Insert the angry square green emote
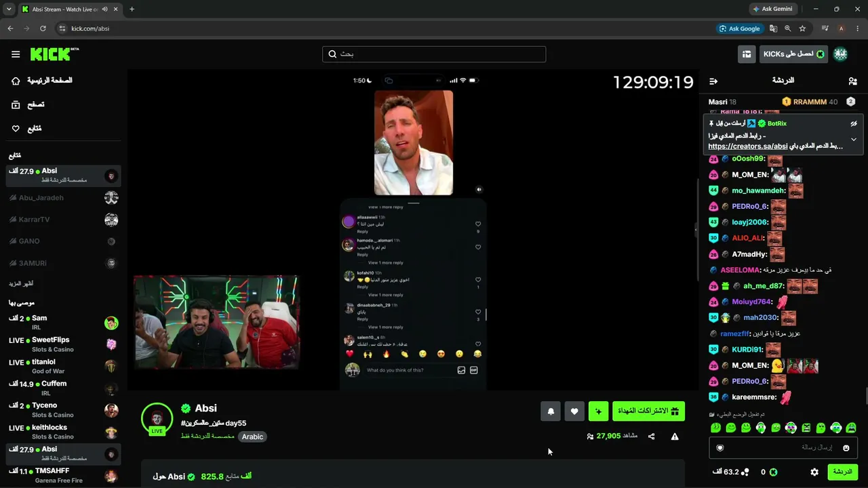The image size is (868, 488). [806, 428]
